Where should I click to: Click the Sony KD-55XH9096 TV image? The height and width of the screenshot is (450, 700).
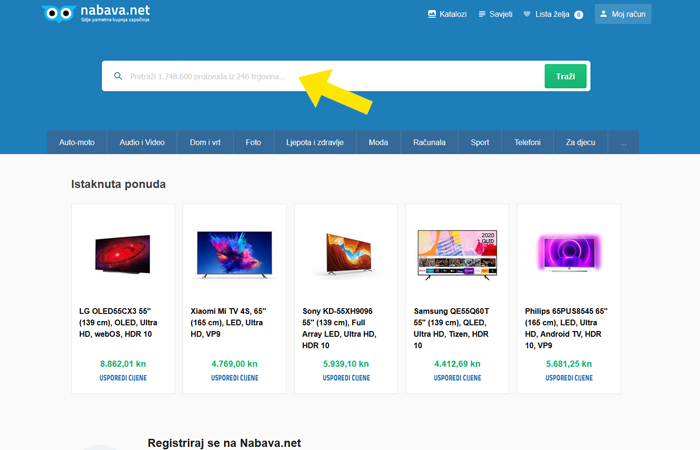(349, 254)
